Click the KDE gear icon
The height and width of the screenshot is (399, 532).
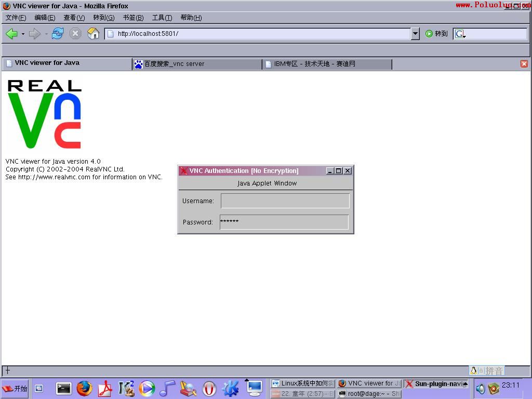point(230,389)
